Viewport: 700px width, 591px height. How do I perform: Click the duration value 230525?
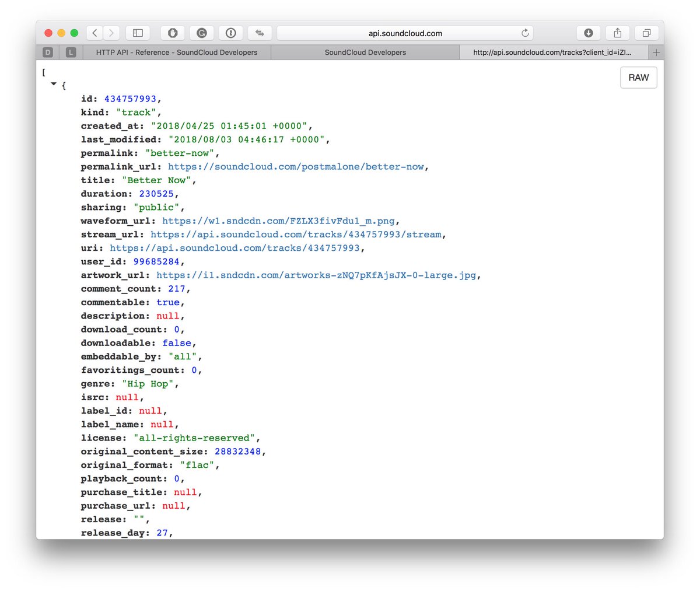click(x=156, y=194)
